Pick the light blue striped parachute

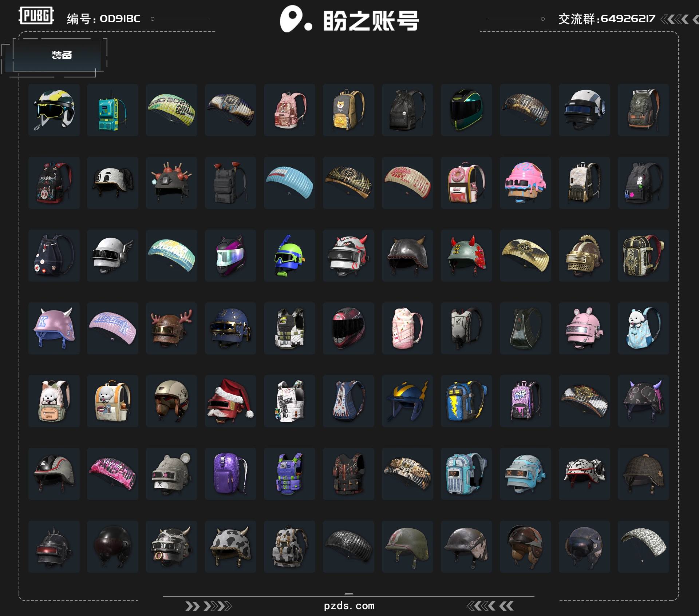tap(289, 183)
